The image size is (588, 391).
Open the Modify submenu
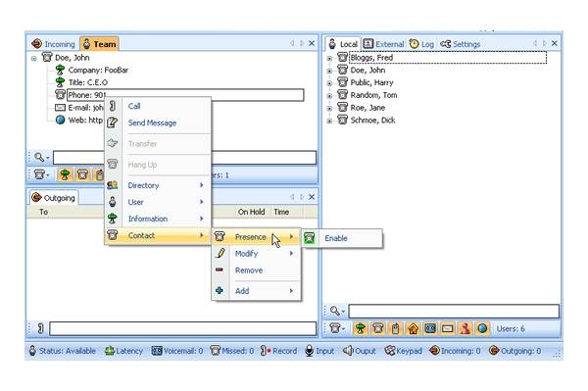(x=257, y=254)
